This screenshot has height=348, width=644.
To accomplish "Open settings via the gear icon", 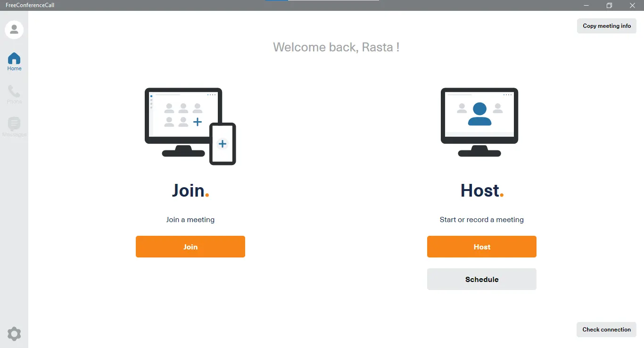I will click(14, 334).
